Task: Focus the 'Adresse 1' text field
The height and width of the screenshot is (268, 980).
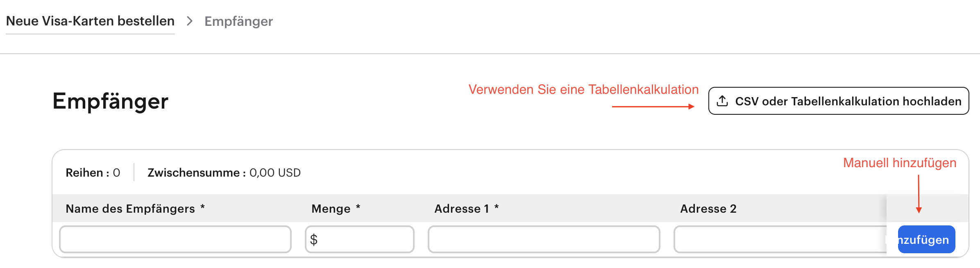Action: (x=544, y=240)
